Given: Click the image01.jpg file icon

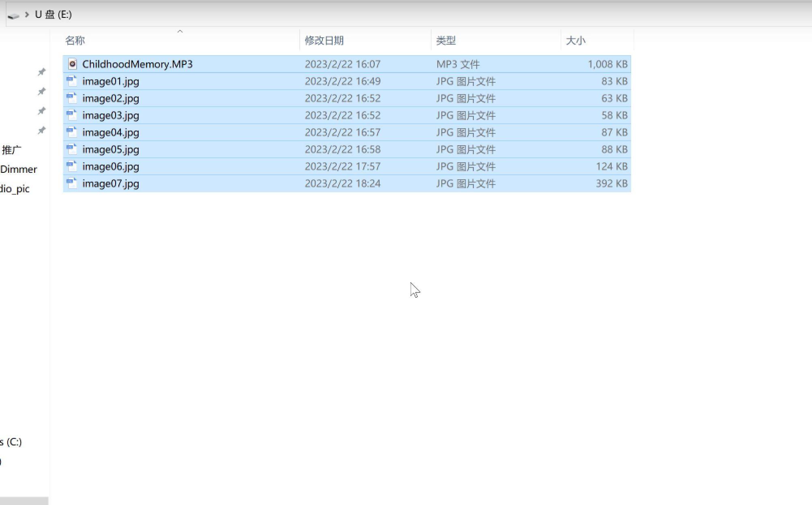Looking at the screenshot, I should [72, 81].
